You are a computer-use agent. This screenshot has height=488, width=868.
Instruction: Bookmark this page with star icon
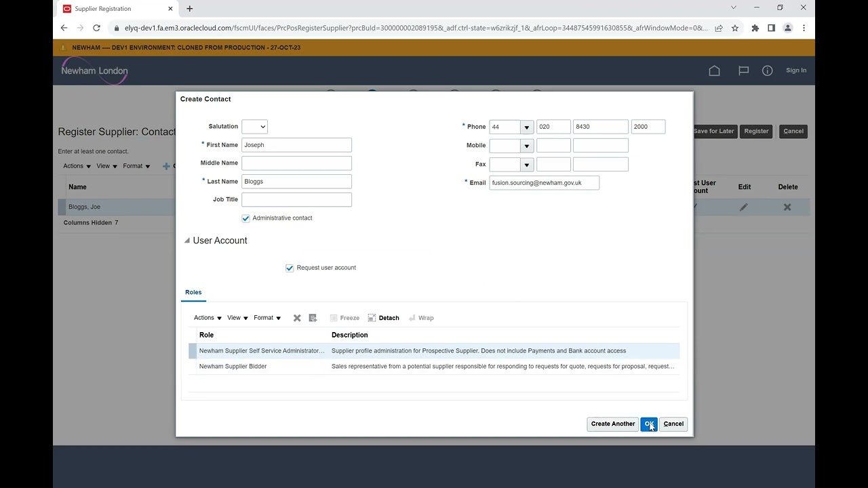click(734, 28)
